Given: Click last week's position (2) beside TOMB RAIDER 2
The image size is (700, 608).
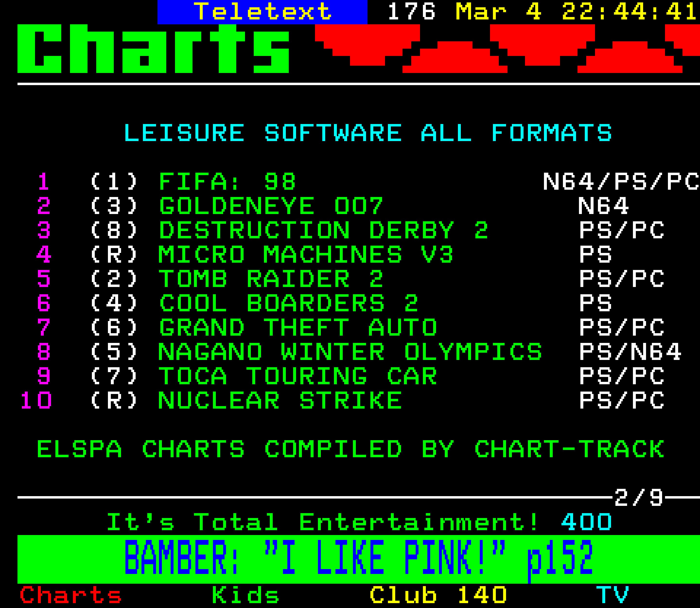Looking at the screenshot, I should [x=114, y=279].
